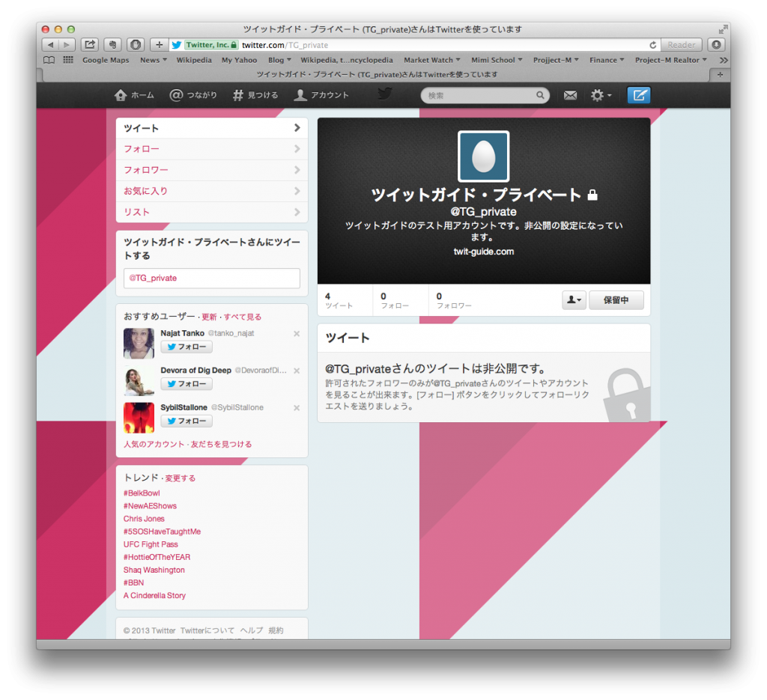Open the twit-guide.com profile link
The image size is (767, 700).
point(483,252)
